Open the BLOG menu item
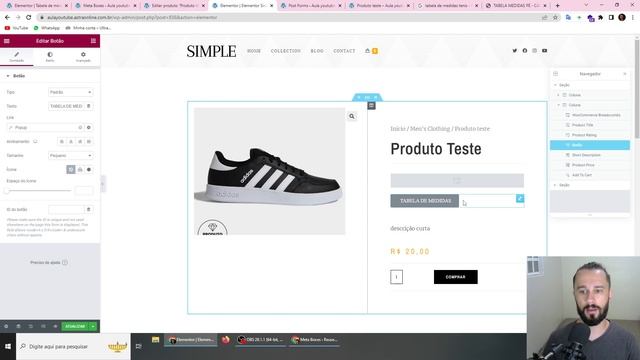 (x=317, y=51)
